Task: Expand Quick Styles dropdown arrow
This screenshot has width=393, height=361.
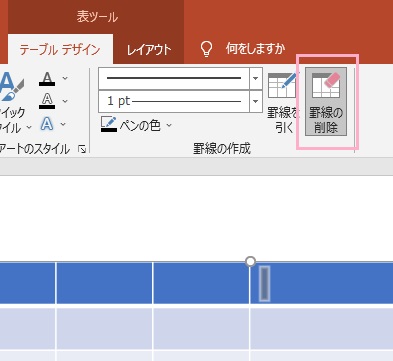Action: (29, 127)
